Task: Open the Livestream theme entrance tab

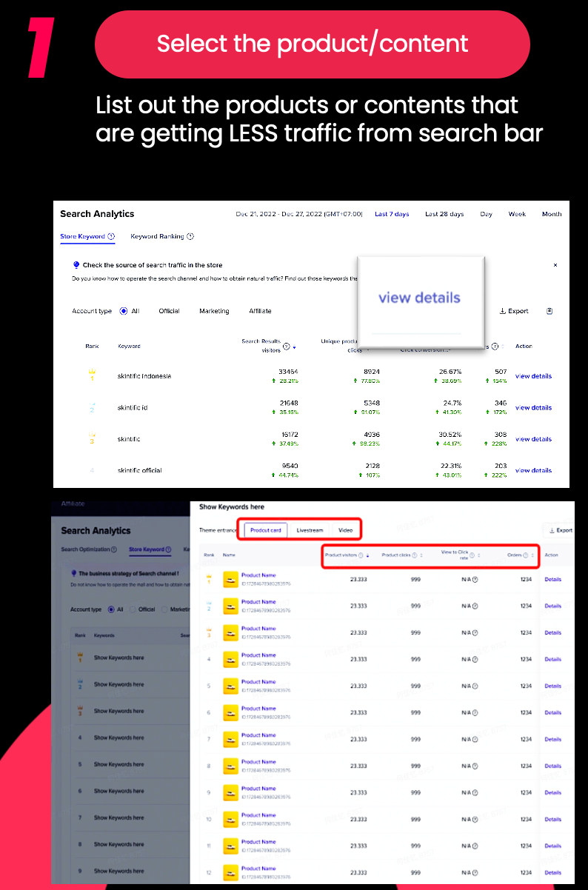Action: (x=310, y=530)
